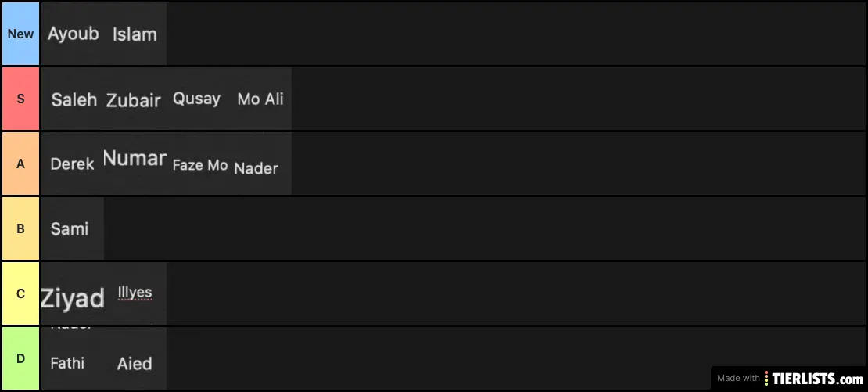Click the Ayoub tile in New tier
This screenshot has height=392, width=868.
pyautogui.click(x=73, y=34)
